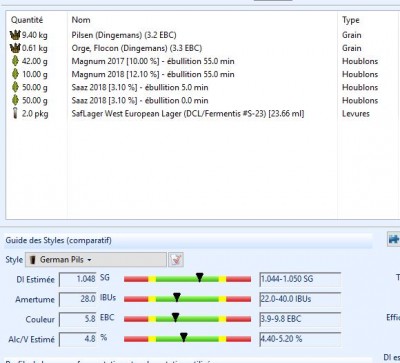Screen dimensions: 400x363
Task: Select the Magnum 2018 [12.10 %] hop row
Action: click(203, 74)
